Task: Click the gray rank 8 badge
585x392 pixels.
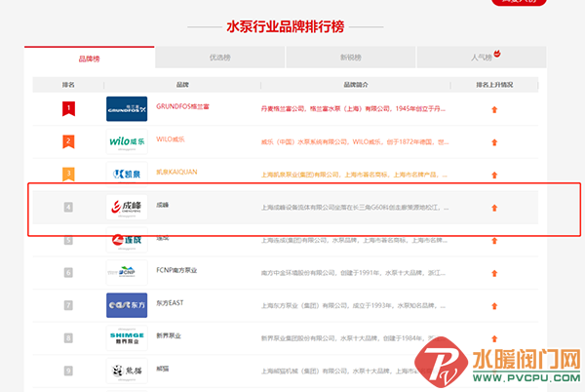Action: 68,338
